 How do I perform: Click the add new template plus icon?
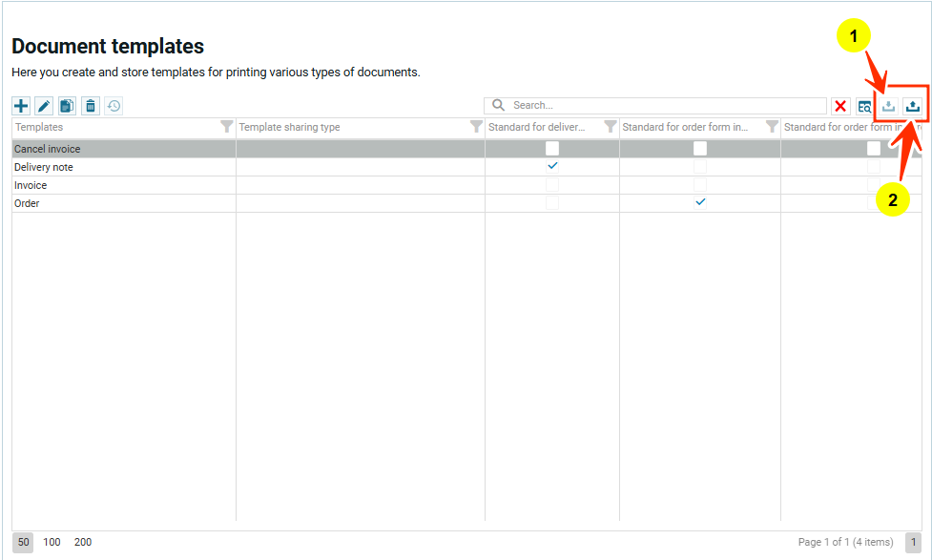coord(21,106)
